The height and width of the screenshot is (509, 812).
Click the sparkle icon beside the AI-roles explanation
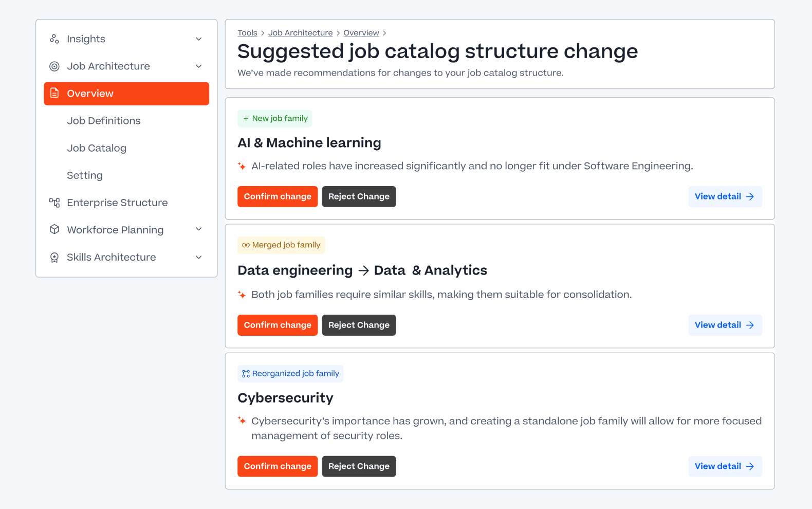click(241, 166)
